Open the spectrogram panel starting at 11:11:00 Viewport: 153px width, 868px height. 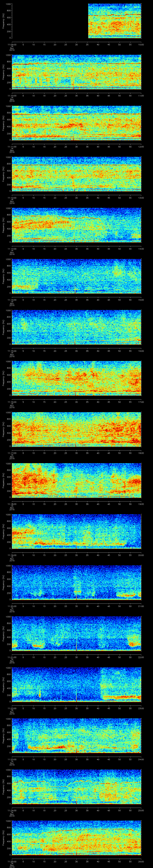tap(77, 123)
